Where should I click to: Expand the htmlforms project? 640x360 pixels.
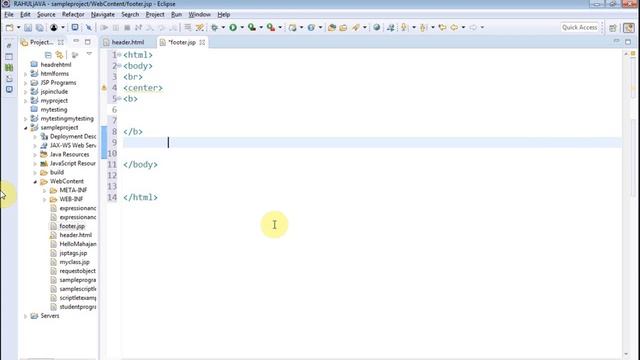pyautogui.click(x=26, y=74)
